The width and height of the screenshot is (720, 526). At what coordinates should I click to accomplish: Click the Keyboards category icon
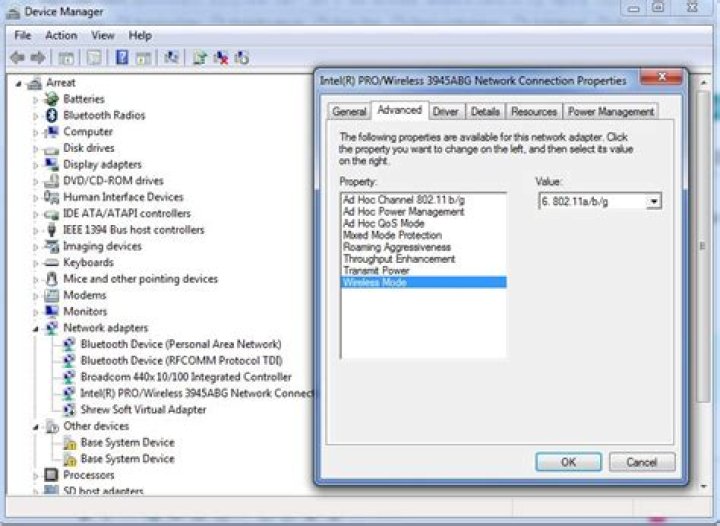point(51,263)
